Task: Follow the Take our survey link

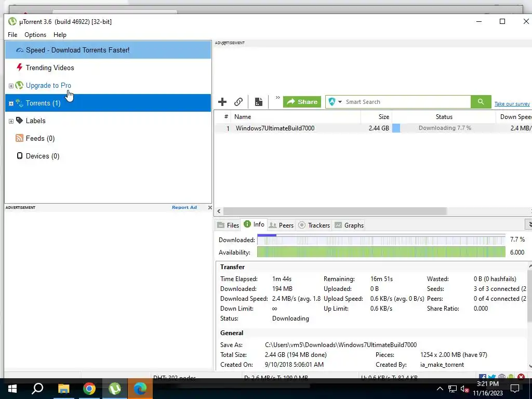Action: (512, 104)
